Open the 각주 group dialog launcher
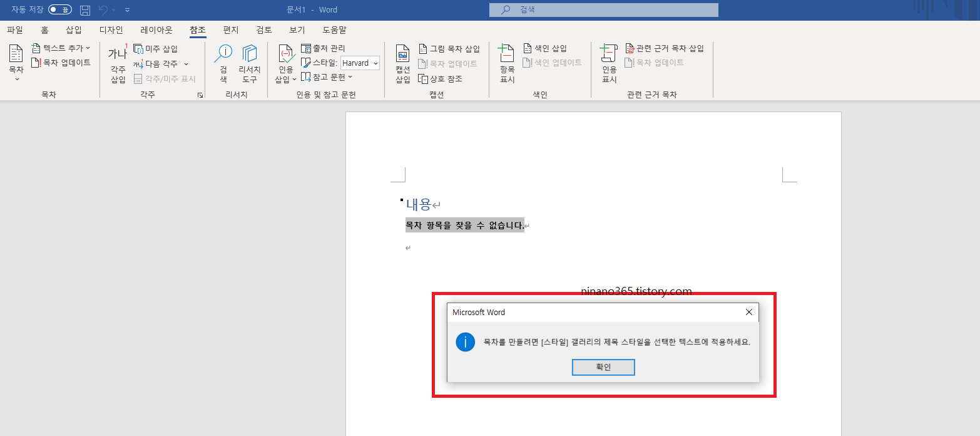This screenshot has height=436, width=980. coord(200,95)
